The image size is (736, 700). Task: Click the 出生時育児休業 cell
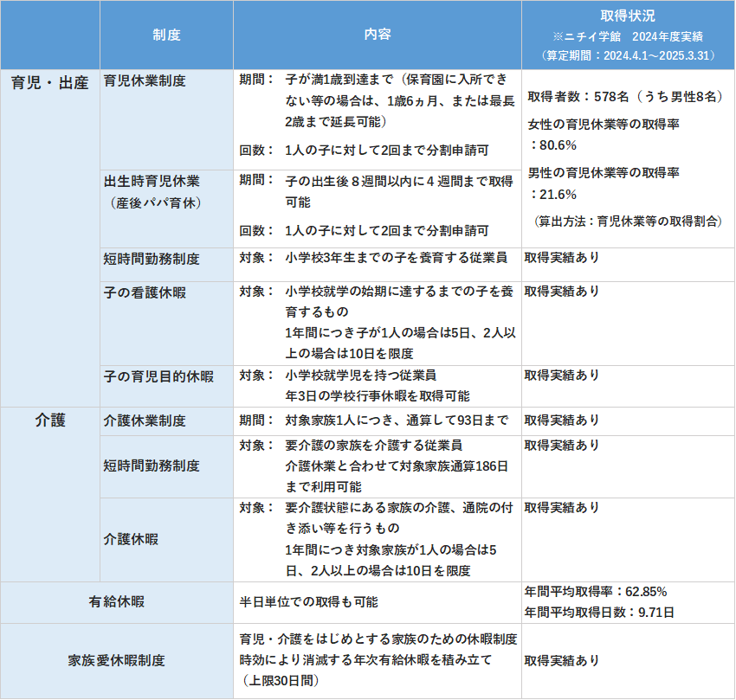coord(152,183)
